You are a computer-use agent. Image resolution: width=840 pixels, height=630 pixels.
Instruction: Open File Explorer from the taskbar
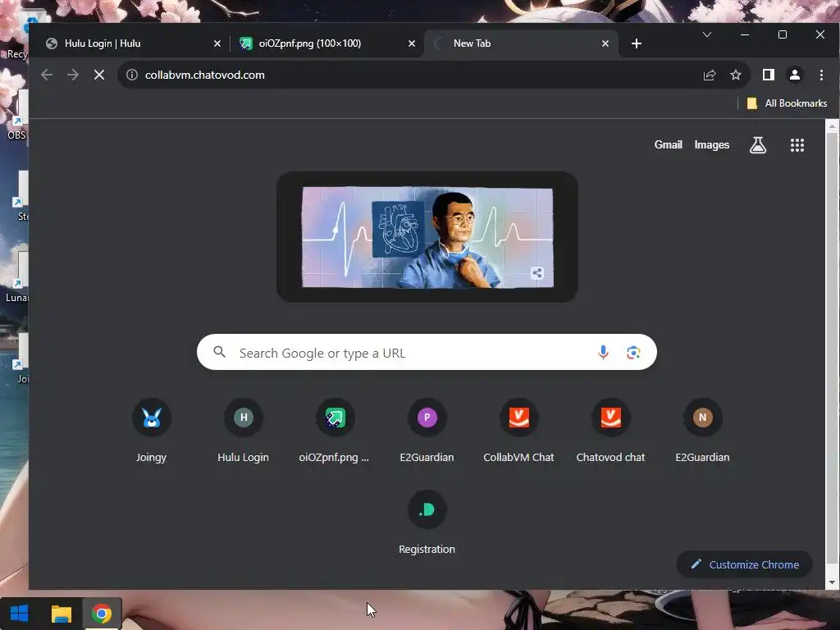(61, 614)
